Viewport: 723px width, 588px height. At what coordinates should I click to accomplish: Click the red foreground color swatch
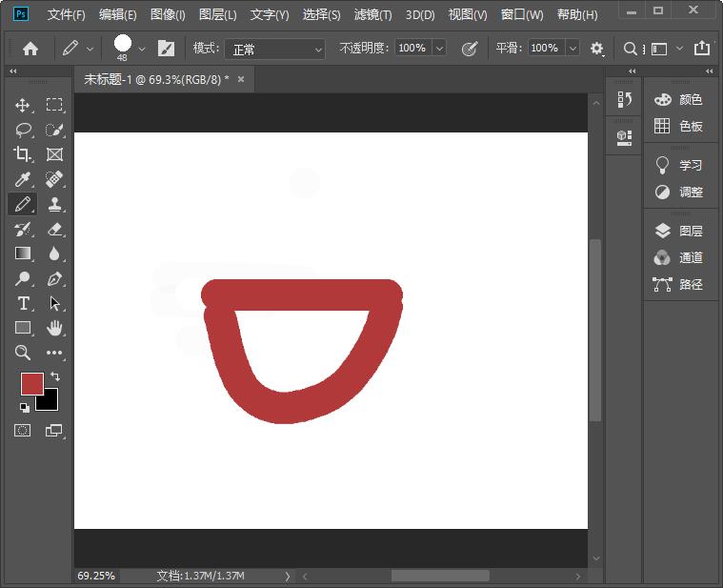point(31,383)
